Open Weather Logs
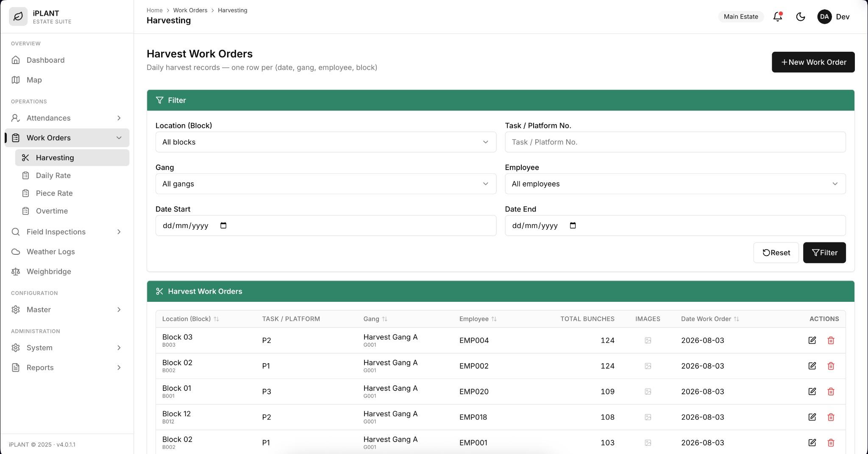The image size is (868, 454). [x=67, y=252]
